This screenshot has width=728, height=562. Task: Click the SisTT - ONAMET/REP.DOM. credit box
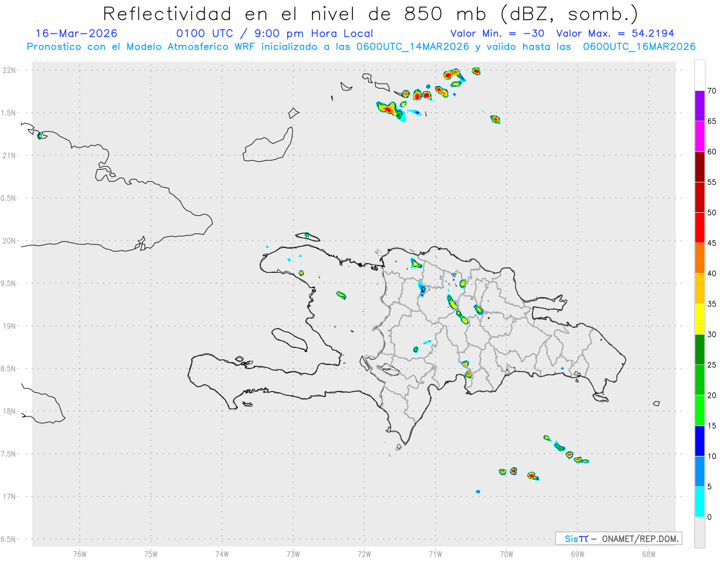pyautogui.click(x=619, y=538)
